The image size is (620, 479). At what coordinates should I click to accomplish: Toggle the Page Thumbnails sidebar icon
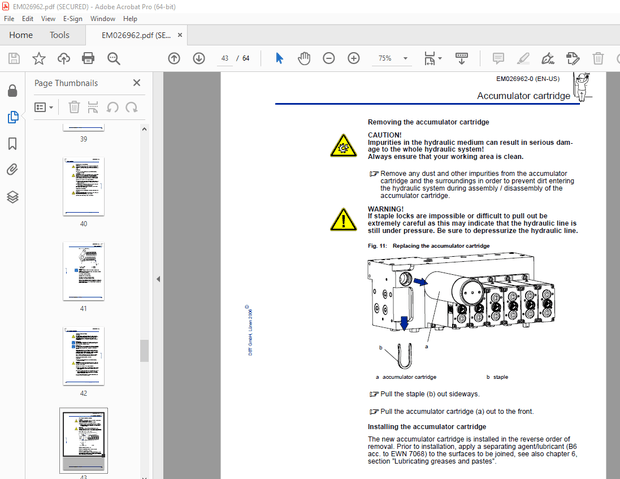tap(13, 117)
